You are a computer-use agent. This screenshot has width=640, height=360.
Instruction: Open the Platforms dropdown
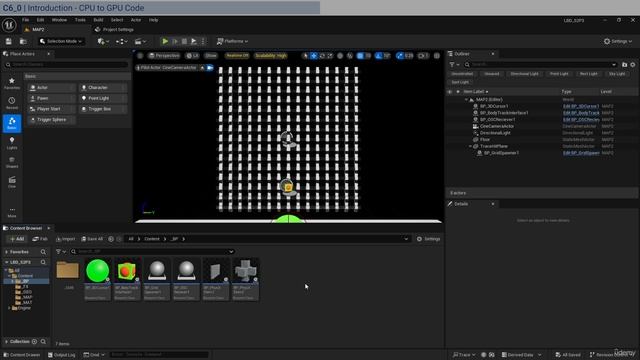point(232,41)
